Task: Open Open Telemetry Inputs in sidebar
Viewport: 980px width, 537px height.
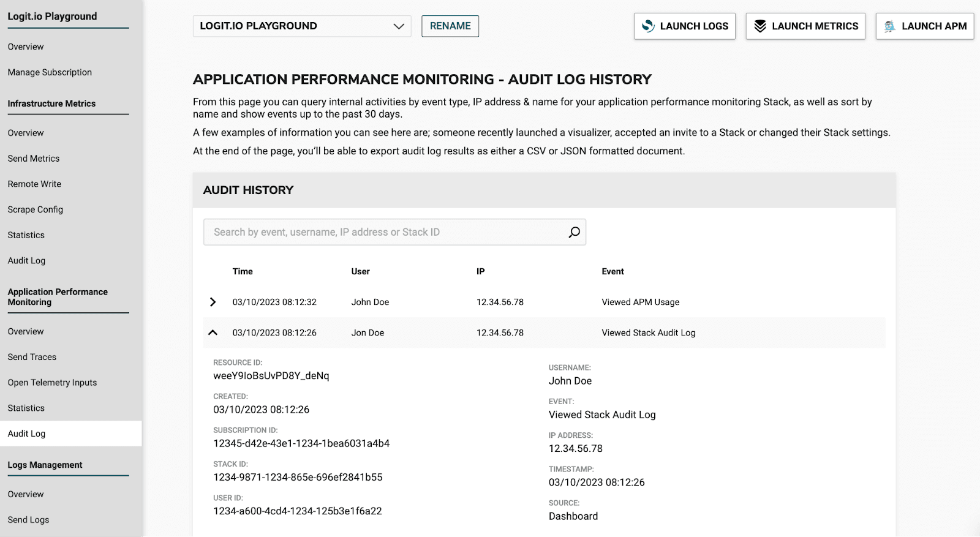Action: click(52, 383)
